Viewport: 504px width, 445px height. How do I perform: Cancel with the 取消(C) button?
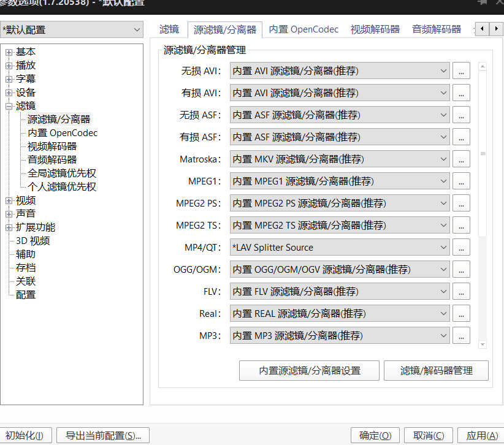click(x=429, y=435)
